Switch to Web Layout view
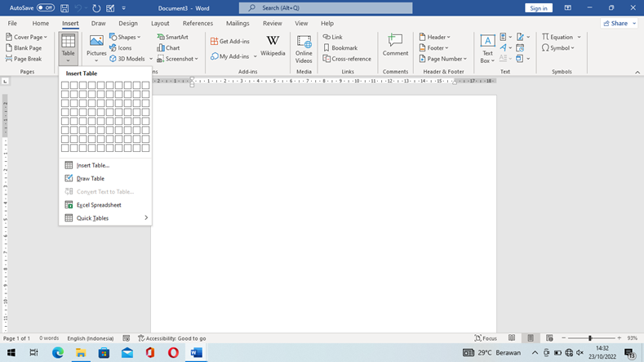Screen dimensions: 644x362 coord(549,338)
